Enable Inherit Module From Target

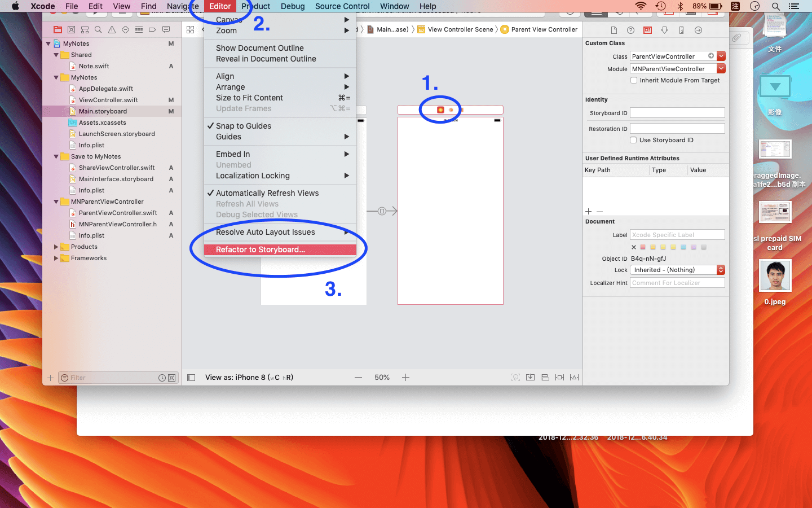pos(634,80)
